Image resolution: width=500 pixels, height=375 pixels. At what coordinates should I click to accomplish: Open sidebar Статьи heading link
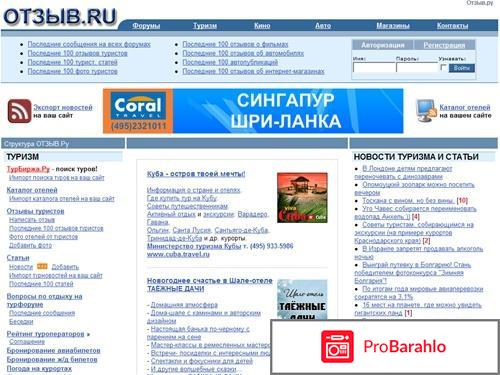click(x=18, y=258)
